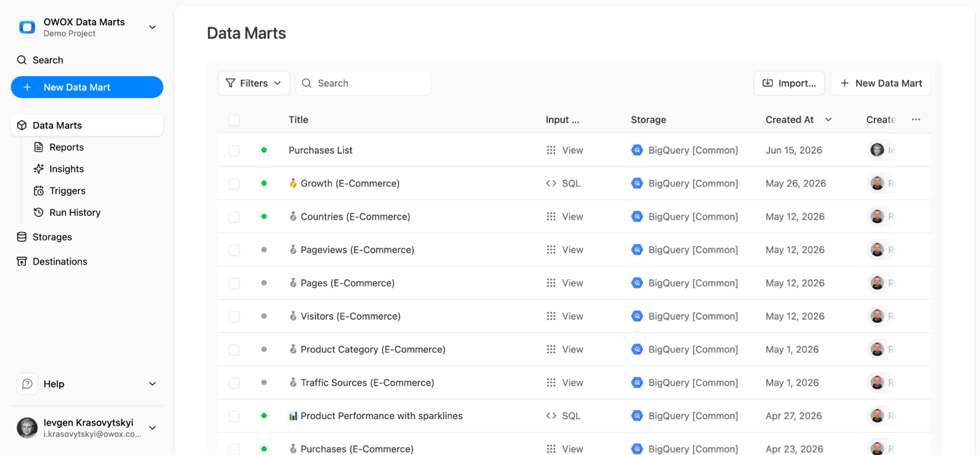Check the Traffic Sources (E-Commerce) row checkbox
This screenshot has width=980, height=455.
point(234,383)
